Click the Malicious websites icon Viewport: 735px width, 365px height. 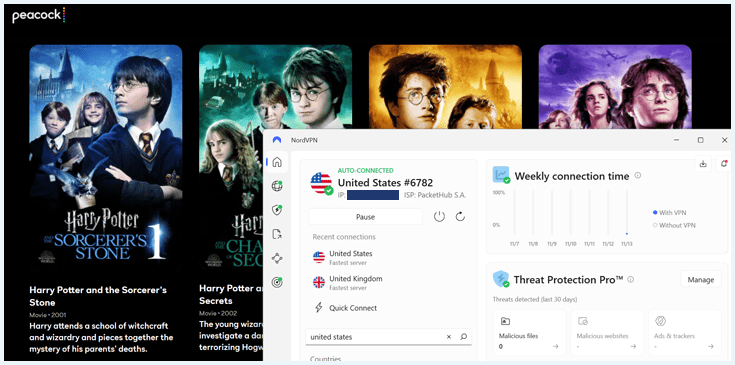pos(583,321)
